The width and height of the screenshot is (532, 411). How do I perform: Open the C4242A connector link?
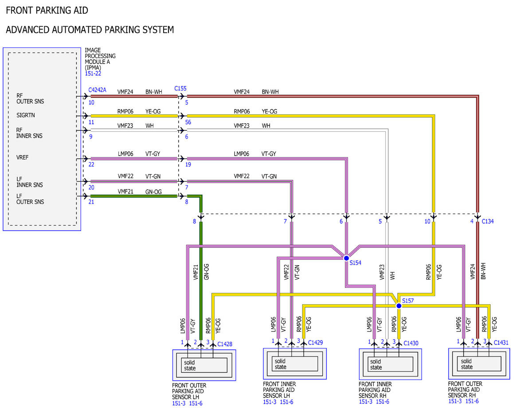(97, 90)
